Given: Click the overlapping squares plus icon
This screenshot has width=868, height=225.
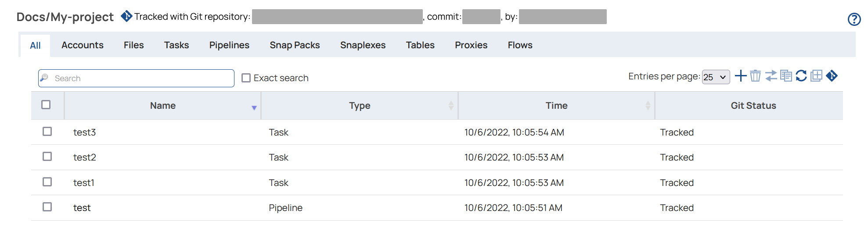Looking at the screenshot, I should click(x=816, y=76).
